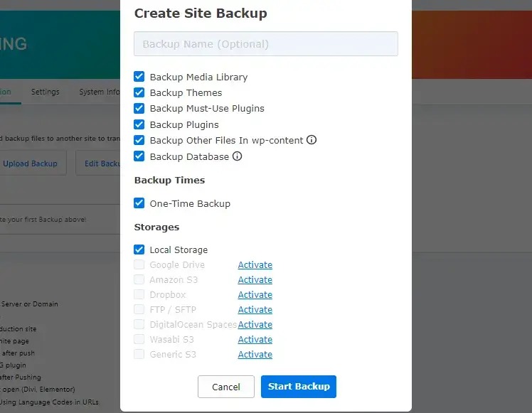
Task: Click disabled Google Drive checkbox
Action: pos(139,264)
